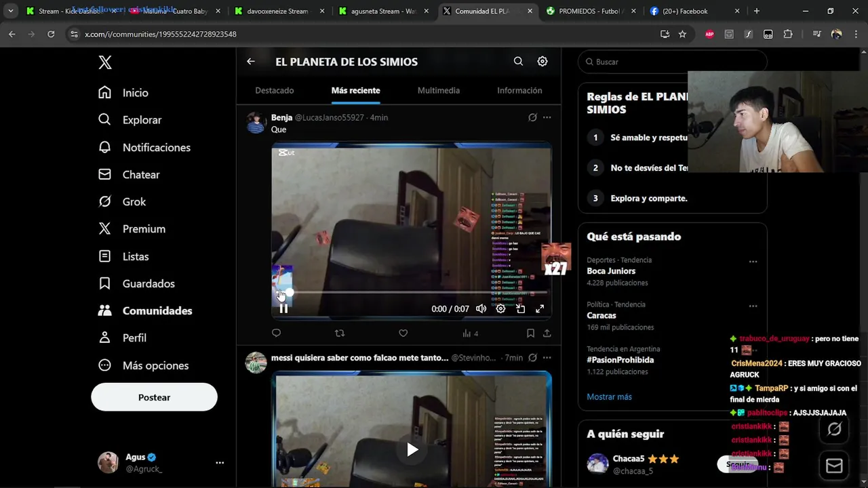Image resolution: width=868 pixels, height=488 pixels.
Task: Toggle picture-in-picture on video
Action: tap(520, 308)
